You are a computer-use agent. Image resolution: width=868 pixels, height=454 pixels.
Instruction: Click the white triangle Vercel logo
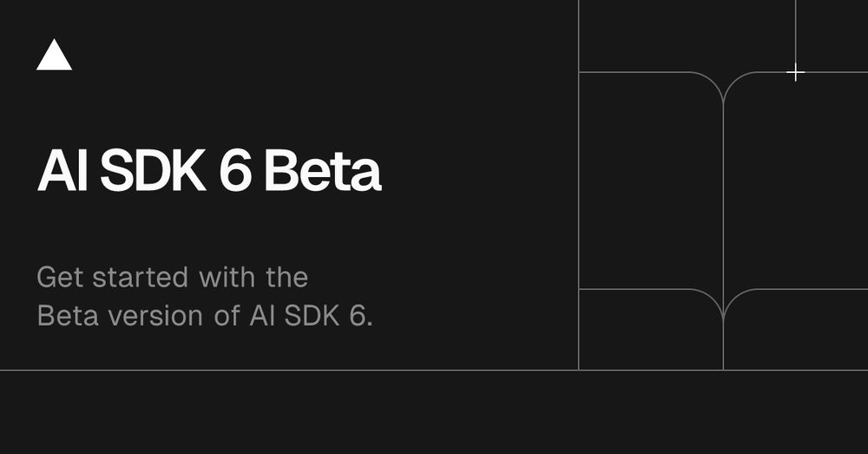(x=54, y=55)
